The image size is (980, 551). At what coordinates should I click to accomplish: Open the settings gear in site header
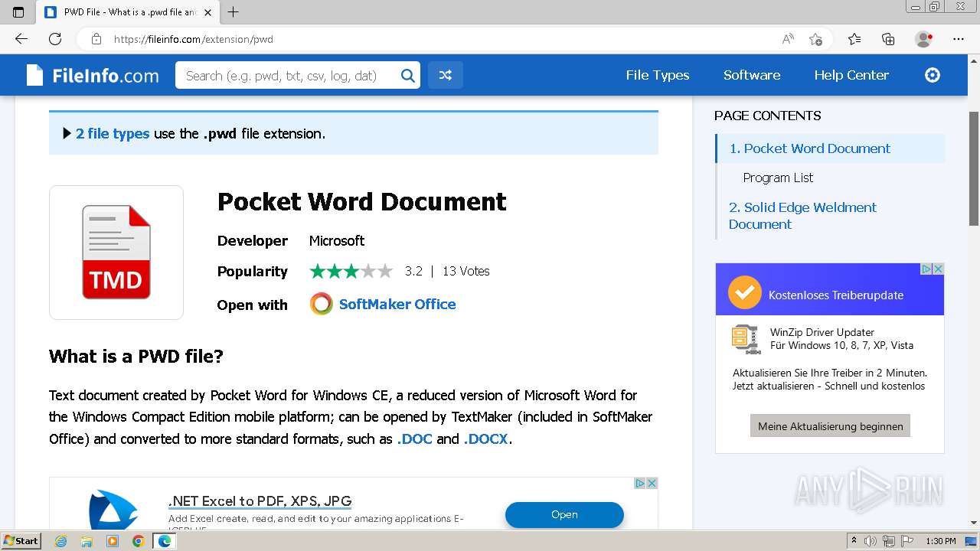(933, 75)
